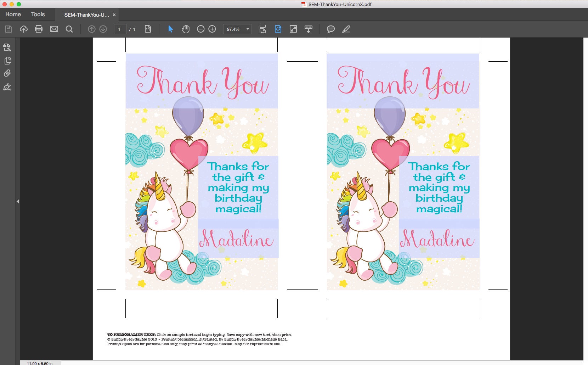Viewport: 588px width, 365px height.
Task: Click the vertical scrollbar on right
Action: click(x=586, y=198)
